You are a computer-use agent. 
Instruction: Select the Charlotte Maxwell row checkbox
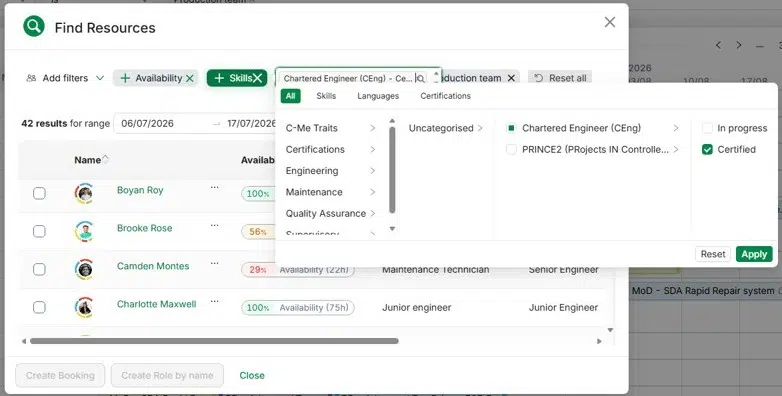(39, 308)
